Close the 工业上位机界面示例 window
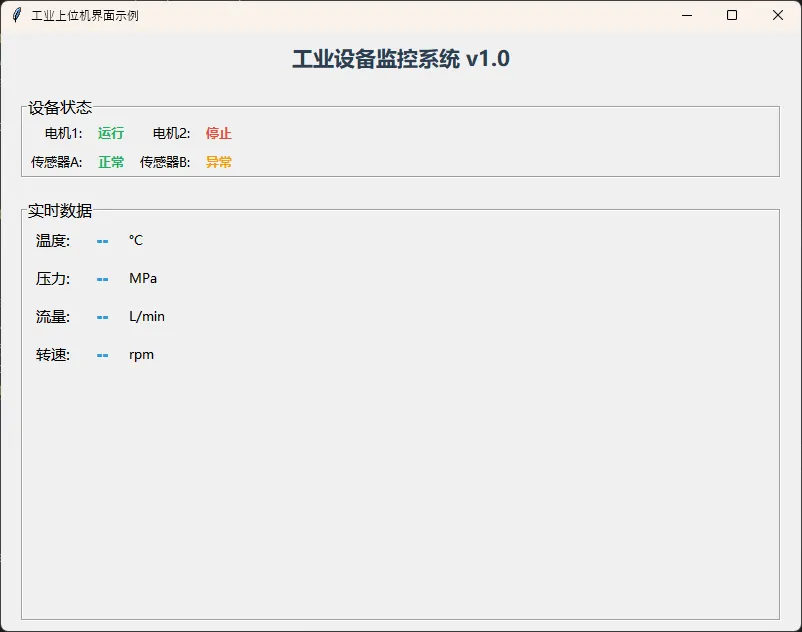802x632 pixels. [x=778, y=15]
